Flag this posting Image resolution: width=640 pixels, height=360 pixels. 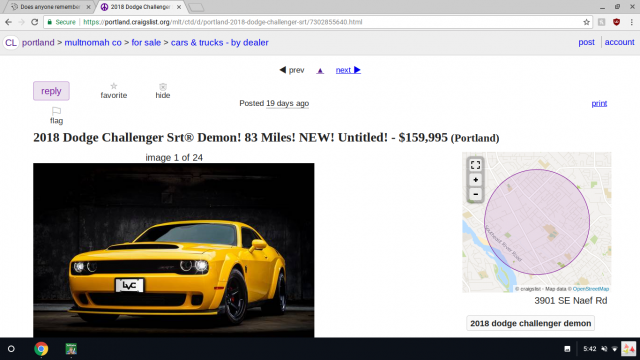point(56,116)
